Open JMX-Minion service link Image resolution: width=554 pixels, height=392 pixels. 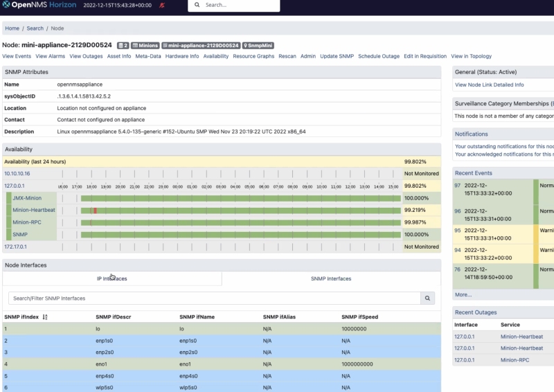27,198
